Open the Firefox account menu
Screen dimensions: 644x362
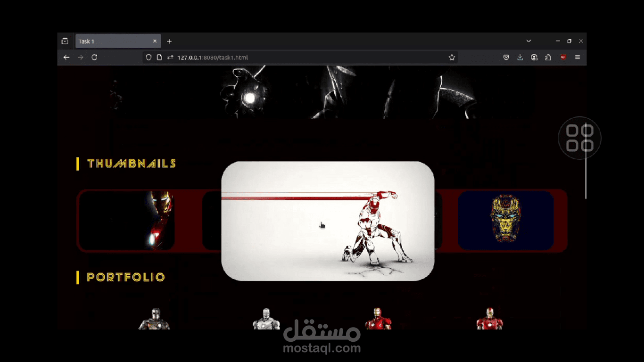coord(534,58)
